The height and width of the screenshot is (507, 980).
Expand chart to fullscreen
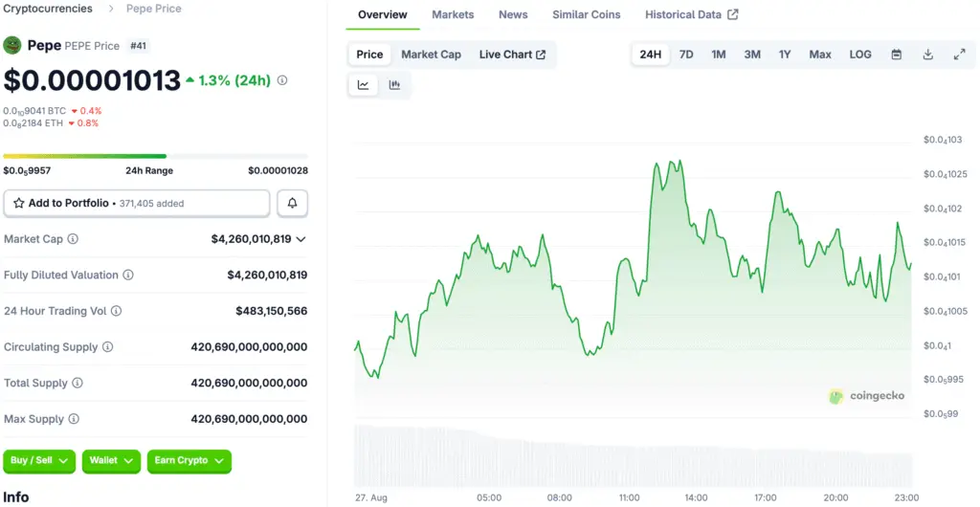click(x=959, y=55)
